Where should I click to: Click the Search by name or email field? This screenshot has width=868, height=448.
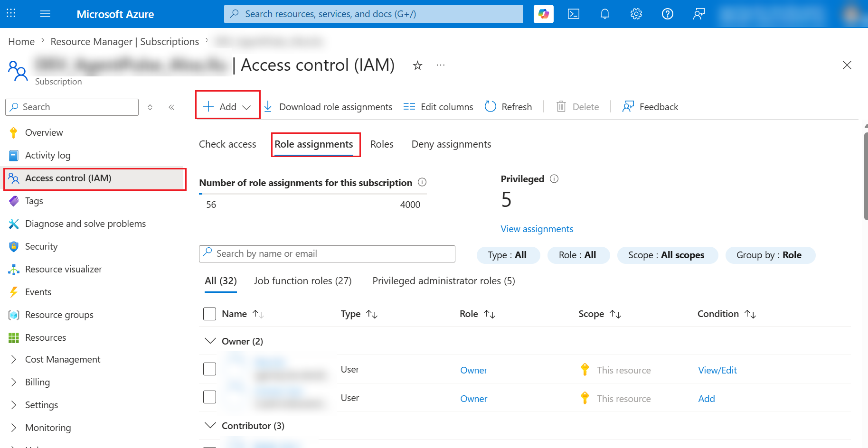(x=327, y=254)
